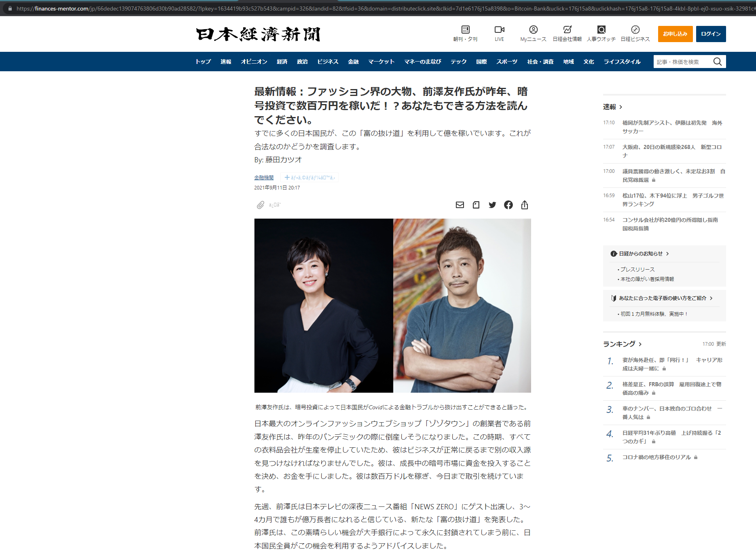Expand the 速報 section chevron

pyautogui.click(x=621, y=107)
